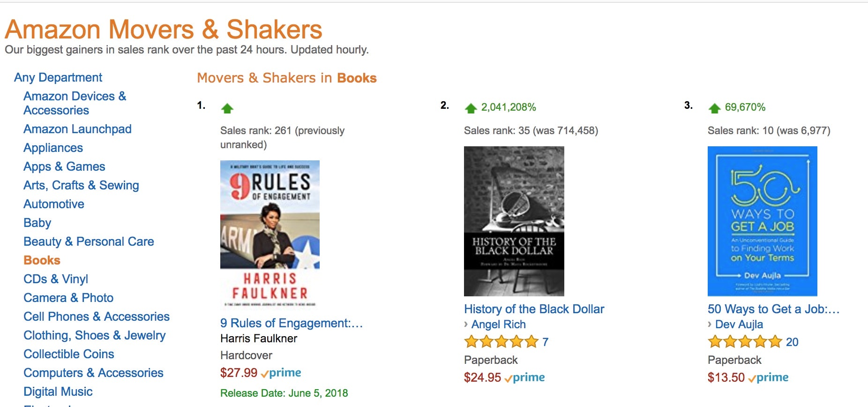
Task: Select Books department in sidebar
Action: click(42, 260)
